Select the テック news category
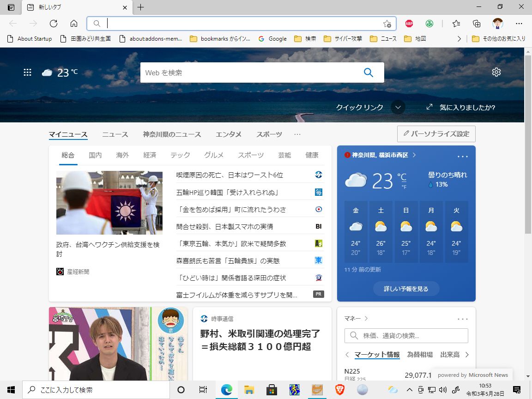The image size is (532, 399). [180, 155]
